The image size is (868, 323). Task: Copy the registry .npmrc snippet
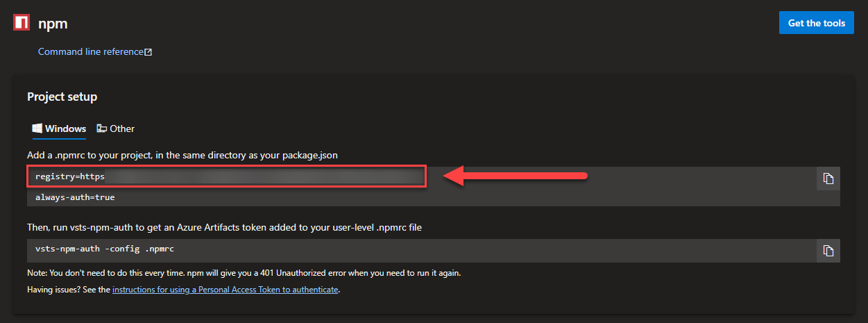click(x=828, y=179)
